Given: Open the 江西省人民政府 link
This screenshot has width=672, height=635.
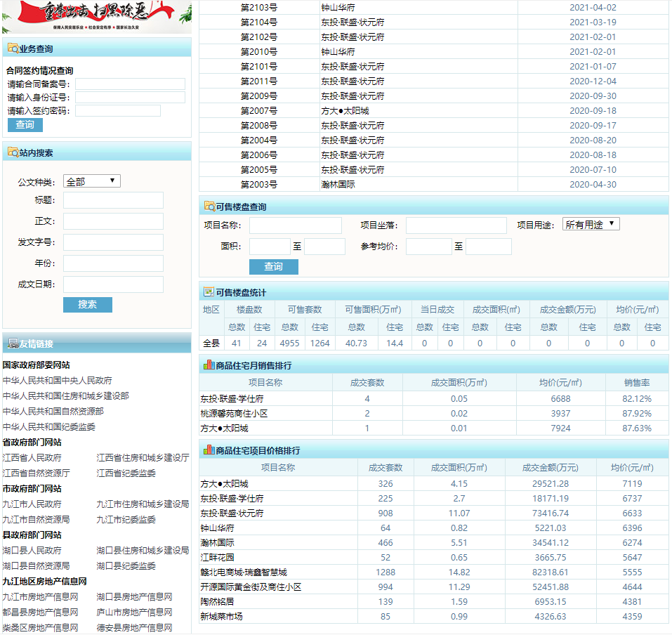Looking at the screenshot, I should (32, 458).
